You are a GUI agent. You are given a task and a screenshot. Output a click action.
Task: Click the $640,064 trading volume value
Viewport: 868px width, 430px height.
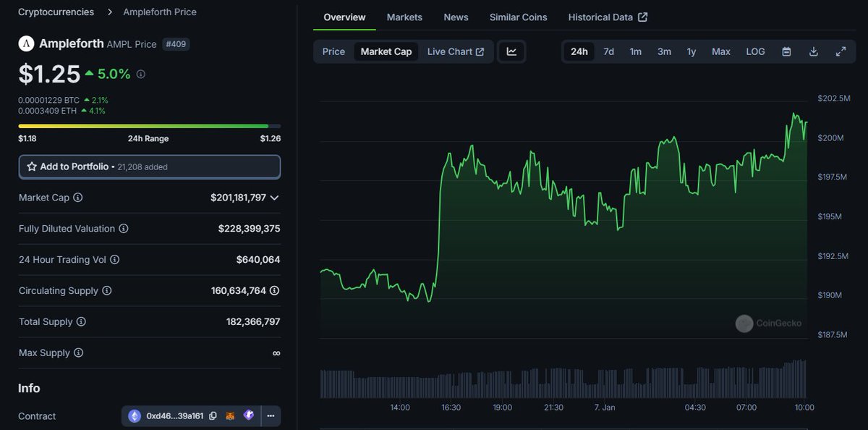coord(258,259)
